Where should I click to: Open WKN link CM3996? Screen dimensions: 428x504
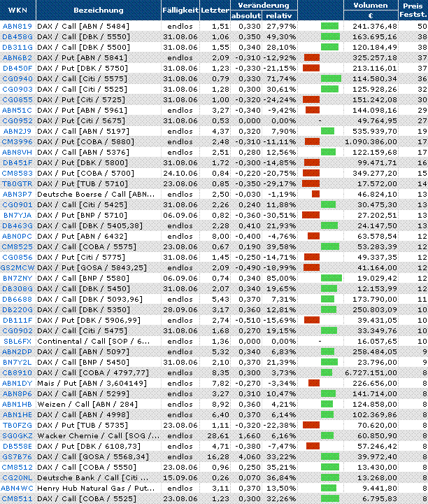17,141
